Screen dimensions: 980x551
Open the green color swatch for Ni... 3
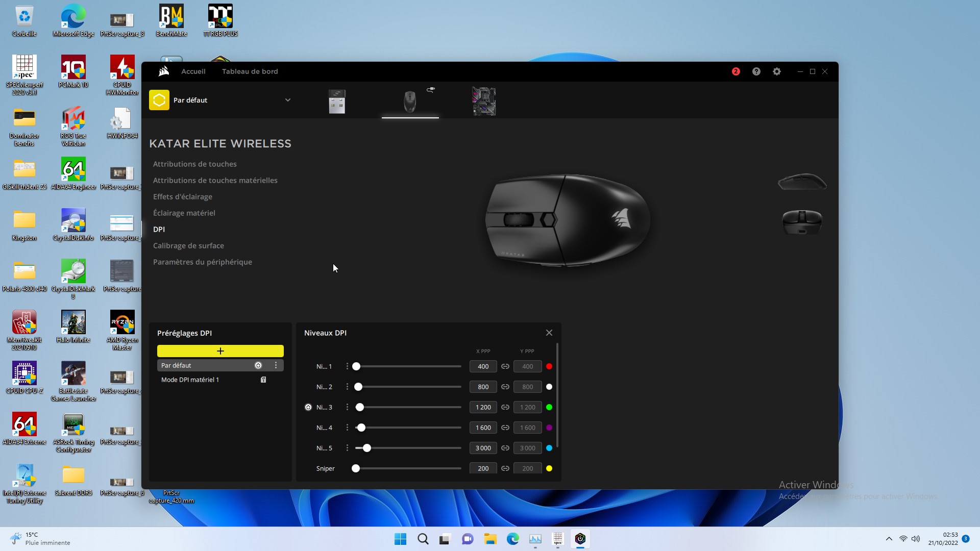[x=549, y=407]
